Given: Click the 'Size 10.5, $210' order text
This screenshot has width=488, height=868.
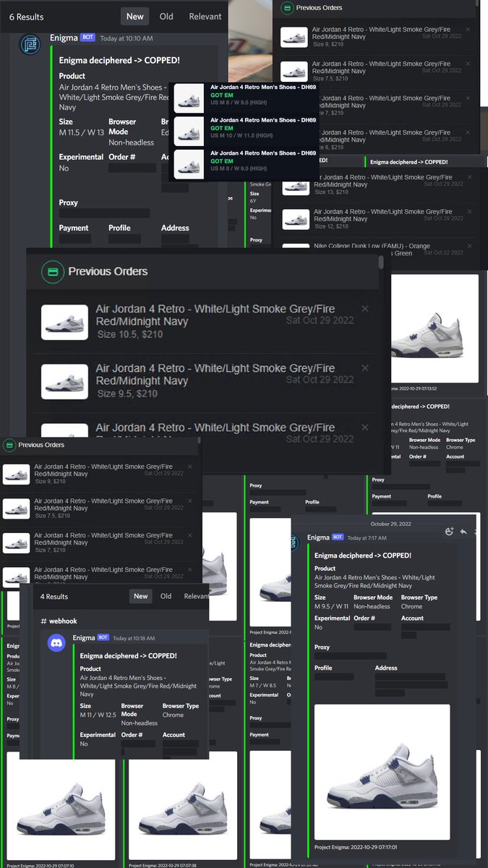Looking at the screenshot, I should tap(129, 334).
